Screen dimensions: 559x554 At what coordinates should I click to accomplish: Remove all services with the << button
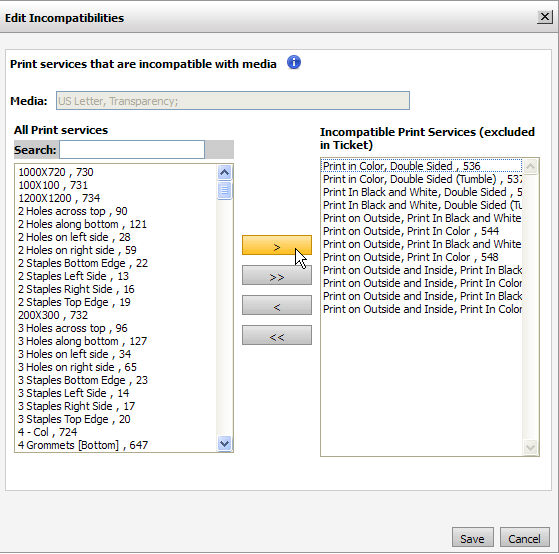click(x=277, y=335)
